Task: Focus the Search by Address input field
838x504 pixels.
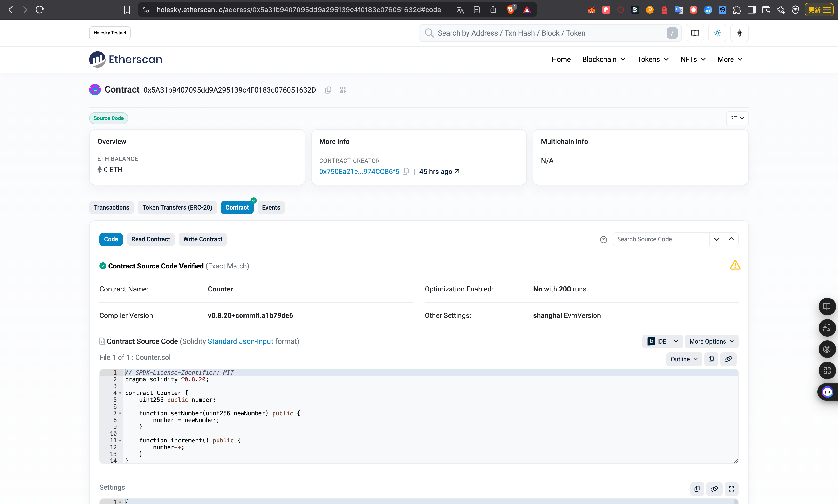Action: (550, 33)
